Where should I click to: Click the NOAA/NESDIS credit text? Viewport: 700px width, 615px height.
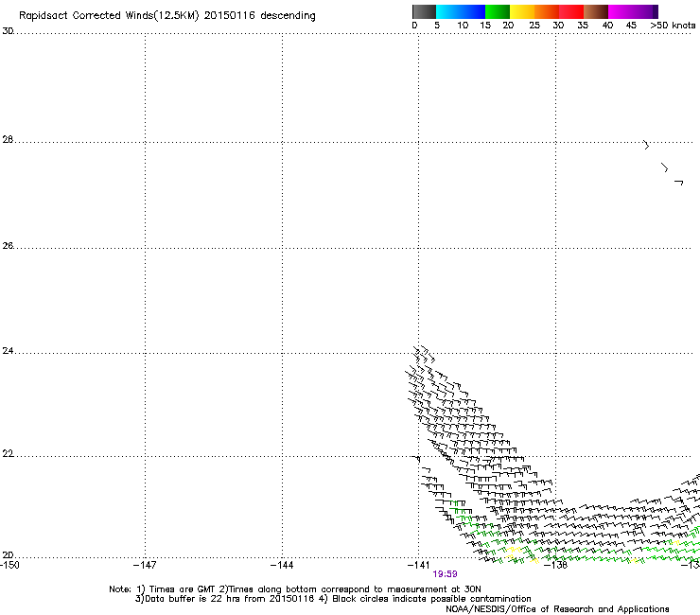click(x=557, y=609)
